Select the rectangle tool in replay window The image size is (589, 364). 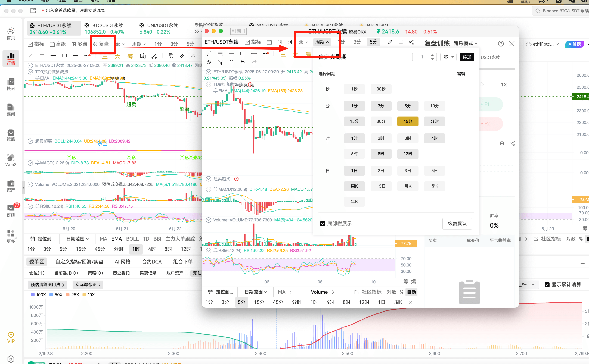243,54
